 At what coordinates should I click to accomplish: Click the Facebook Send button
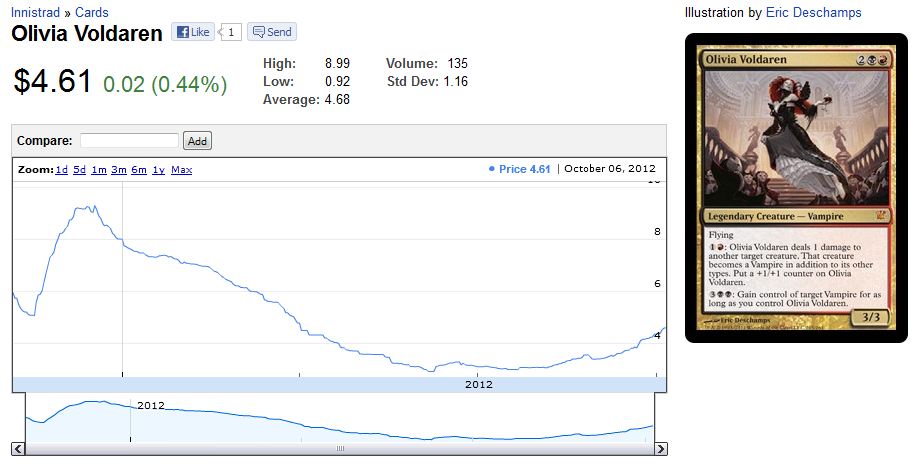point(271,32)
